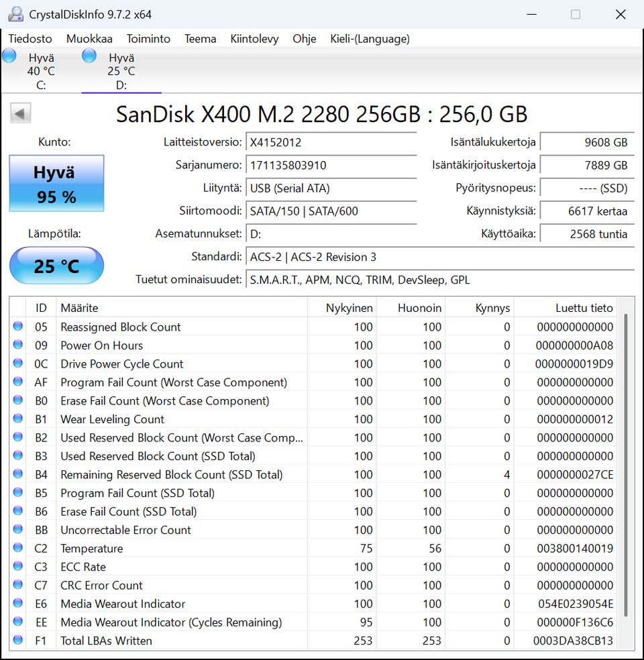Open the Toiminto menu
Image resolution: width=644 pixels, height=660 pixels.
148,39
